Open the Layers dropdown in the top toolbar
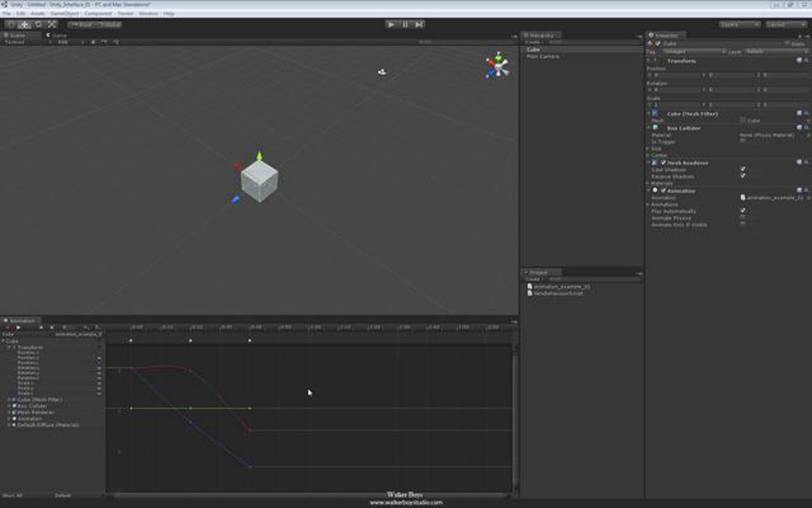 click(740, 25)
